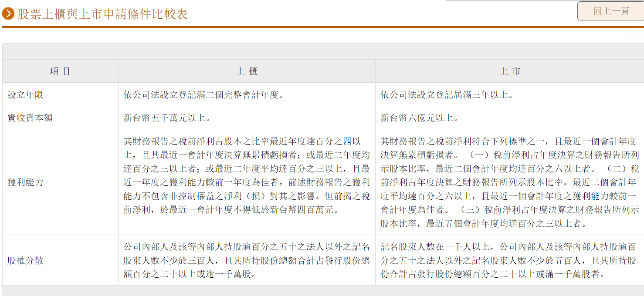Image resolution: width=644 pixels, height=296 pixels.
Task: Click 上櫃 獲利能力 cell mentioning 新台幣四百萬元
Action: [247, 182]
